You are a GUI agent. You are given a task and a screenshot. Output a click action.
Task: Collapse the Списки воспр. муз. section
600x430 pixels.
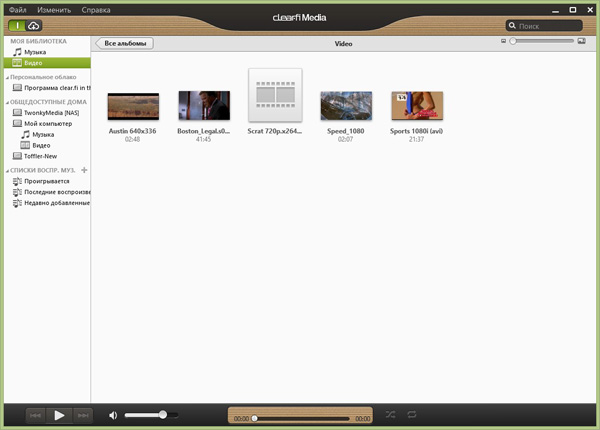[x=6, y=171]
